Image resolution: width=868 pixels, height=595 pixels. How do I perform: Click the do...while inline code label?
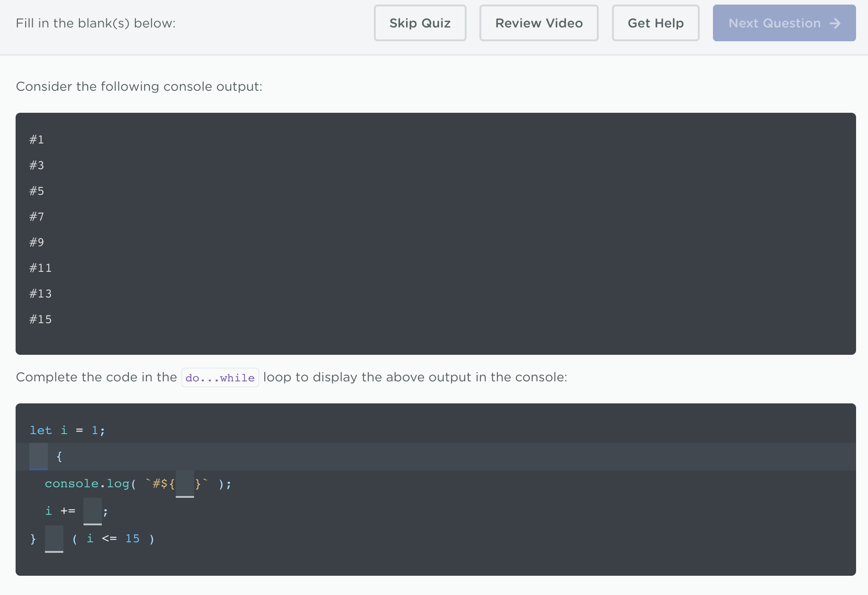[x=220, y=378]
